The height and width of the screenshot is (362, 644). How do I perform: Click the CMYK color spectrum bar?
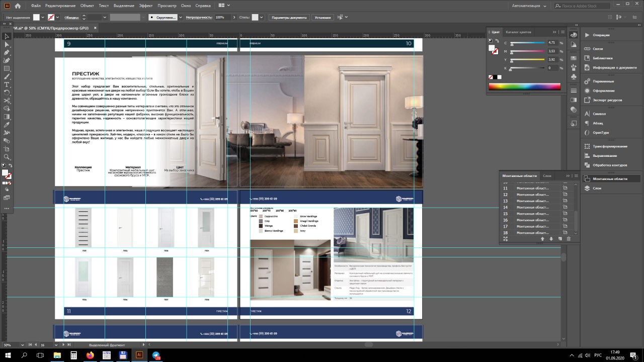(524, 86)
